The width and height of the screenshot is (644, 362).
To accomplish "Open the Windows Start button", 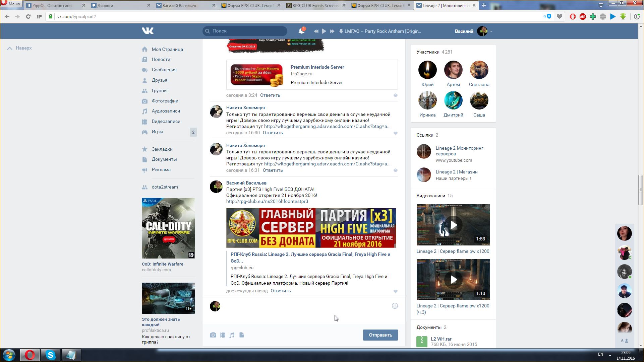I will 9,355.
